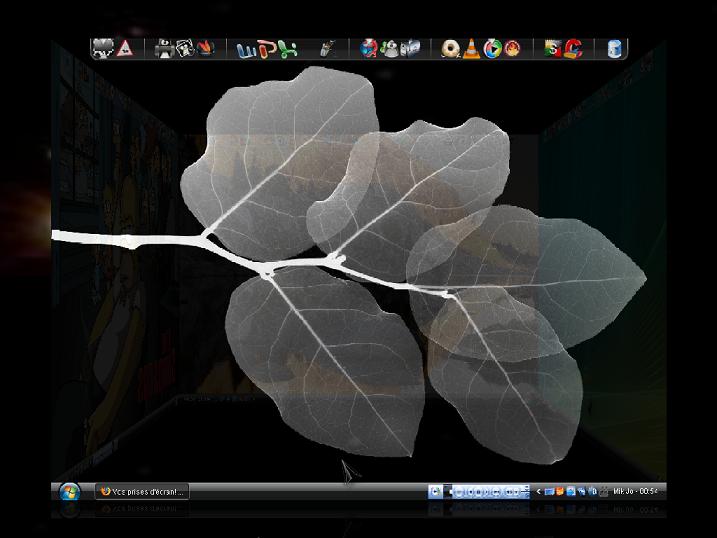717x538 pixels.
Task: Open the printer icon in the dock
Action: tap(165, 48)
